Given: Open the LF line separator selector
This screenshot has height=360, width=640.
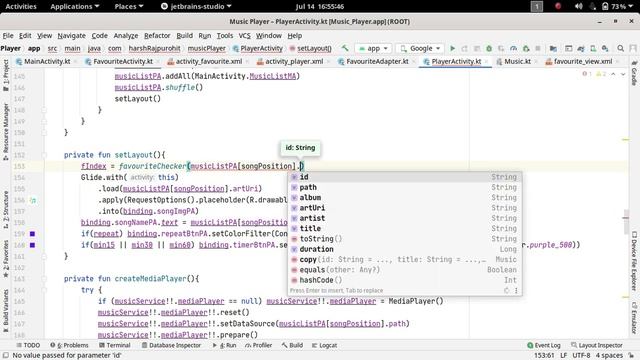Looking at the screenshot, I should (x=563, y=356).
